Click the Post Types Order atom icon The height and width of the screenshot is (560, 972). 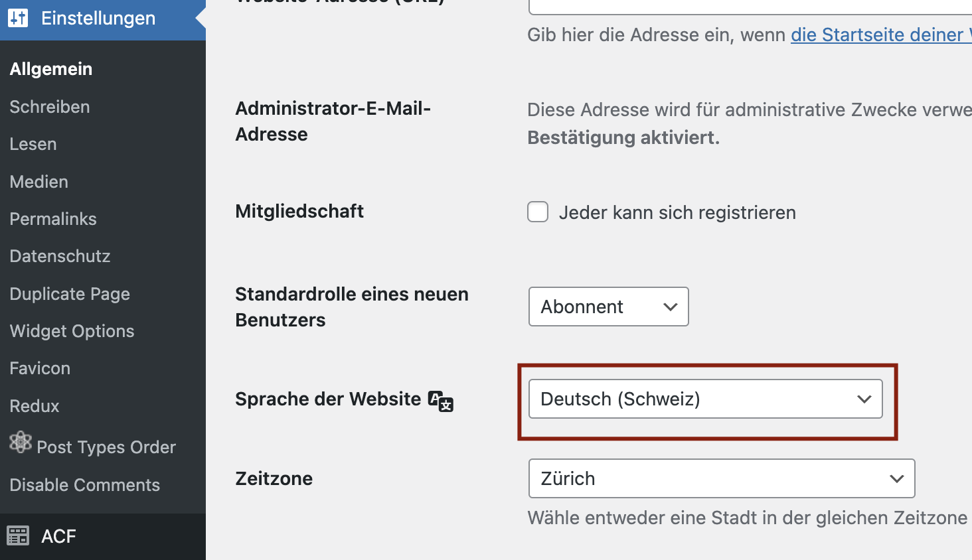(x=21, y=442)
